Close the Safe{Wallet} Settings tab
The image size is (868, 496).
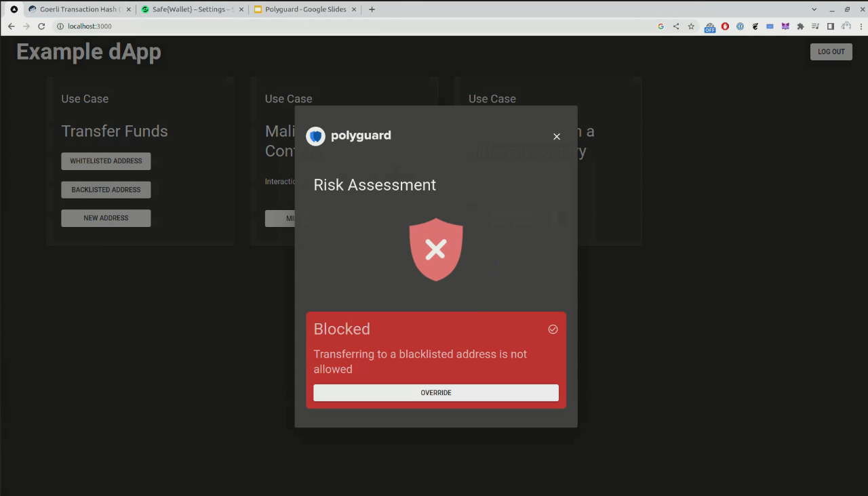pos(241,9)
